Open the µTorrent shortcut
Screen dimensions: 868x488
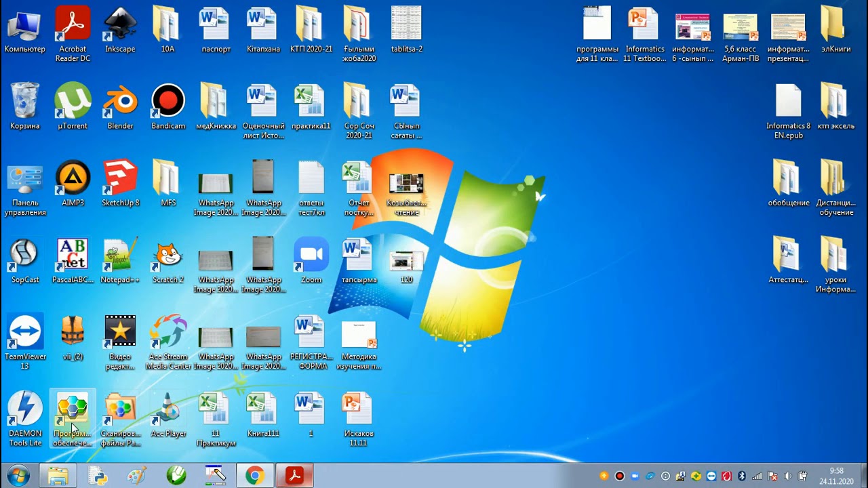click(x=73, y=106)
